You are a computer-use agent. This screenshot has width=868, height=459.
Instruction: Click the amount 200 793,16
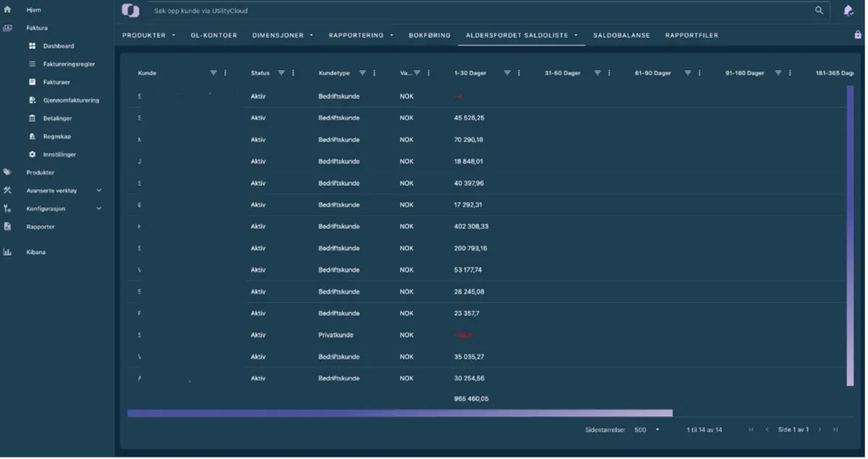(x=471, y=248)
